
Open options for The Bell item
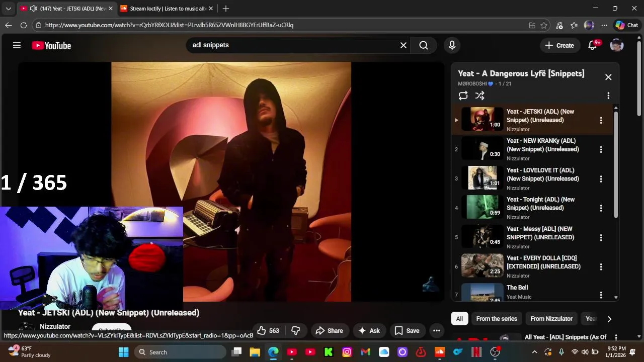click(x=601, y=295)
